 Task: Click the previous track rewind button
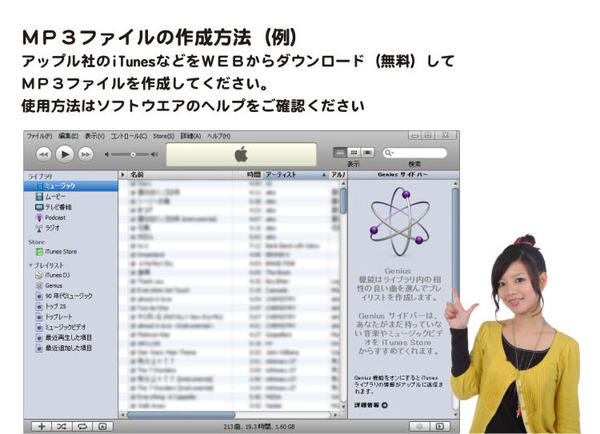44,154
